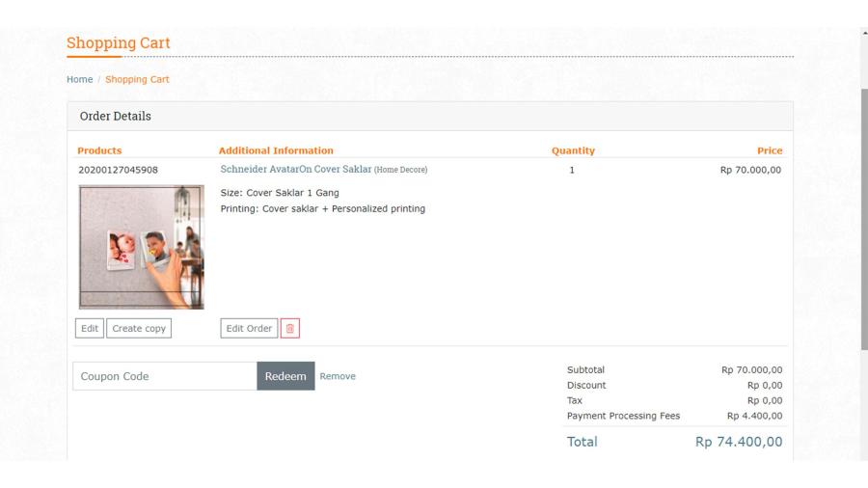The height and width of the screenshot is (488, 868).
Task: Focus the Coupon Code input field
Action: (x=165, y=376)
